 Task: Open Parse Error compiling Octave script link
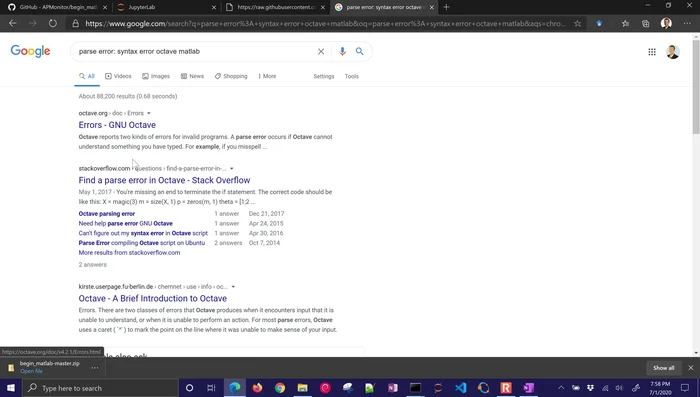[x=142, y=243]
